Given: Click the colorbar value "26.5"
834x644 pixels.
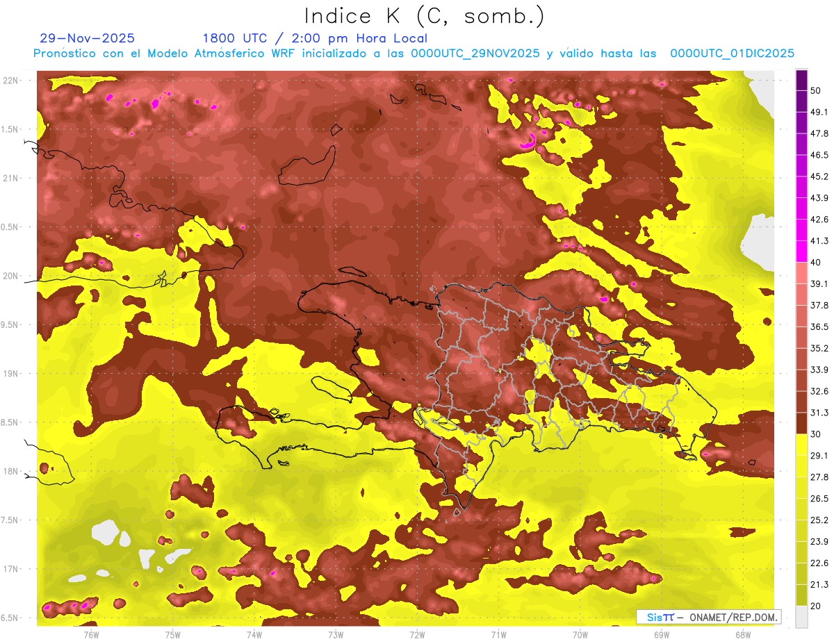Looking at the screenshot, I should (819, 498).
